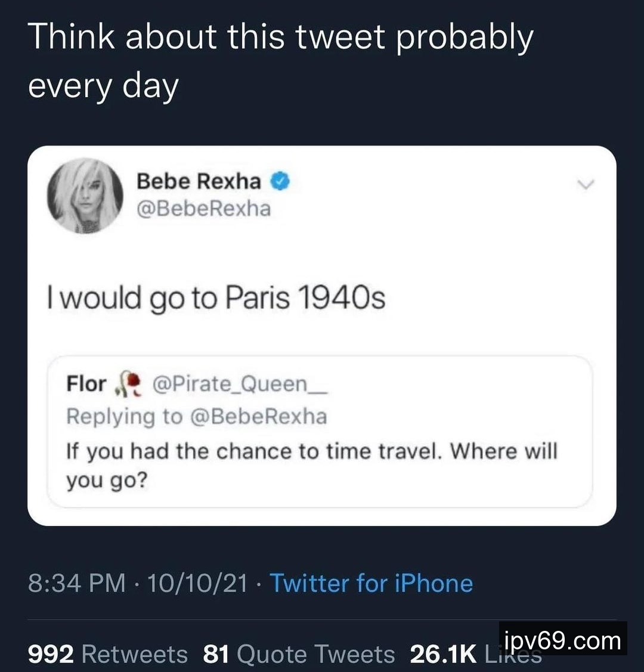Click the blue verified badge

click(281, 181)
